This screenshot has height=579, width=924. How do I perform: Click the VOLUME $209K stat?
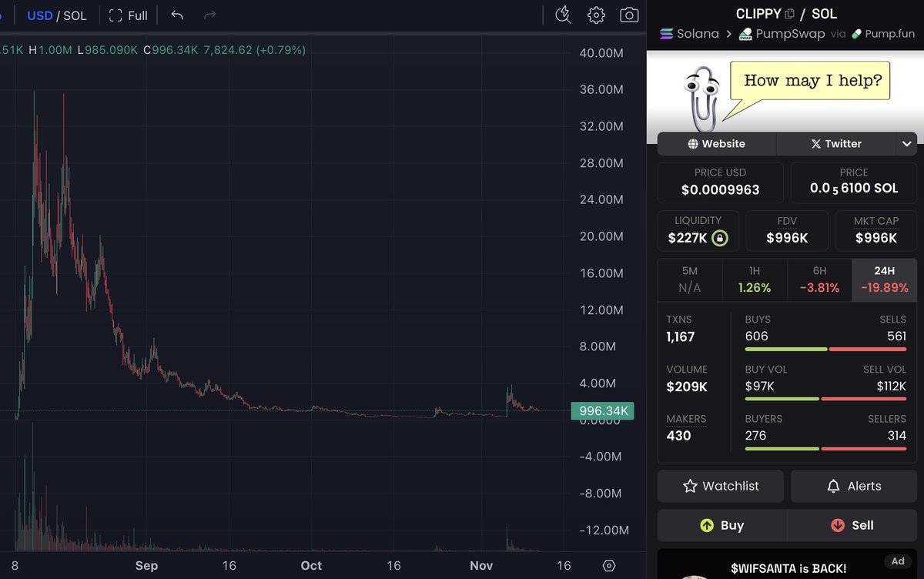[x=687, y=379]
